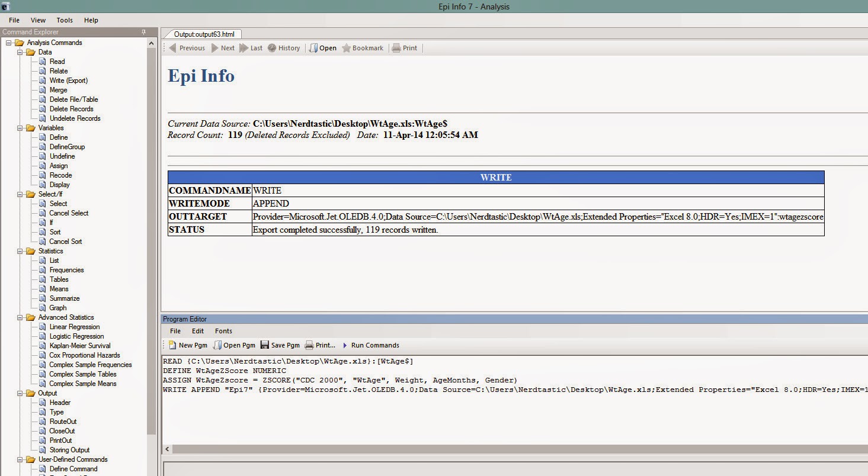Click the APPEND write mode cell
Viewport: 868px width, 476px height.
[538, 204]
